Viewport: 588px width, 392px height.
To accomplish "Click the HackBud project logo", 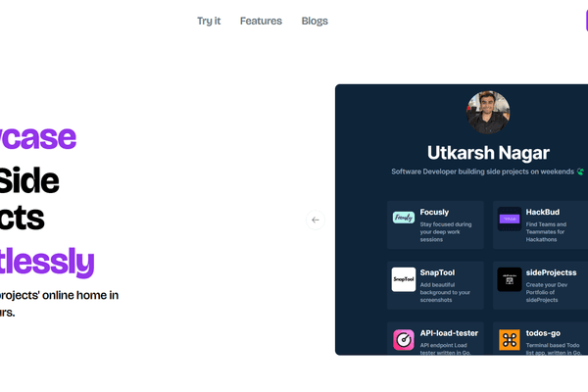I will [510, 219].
